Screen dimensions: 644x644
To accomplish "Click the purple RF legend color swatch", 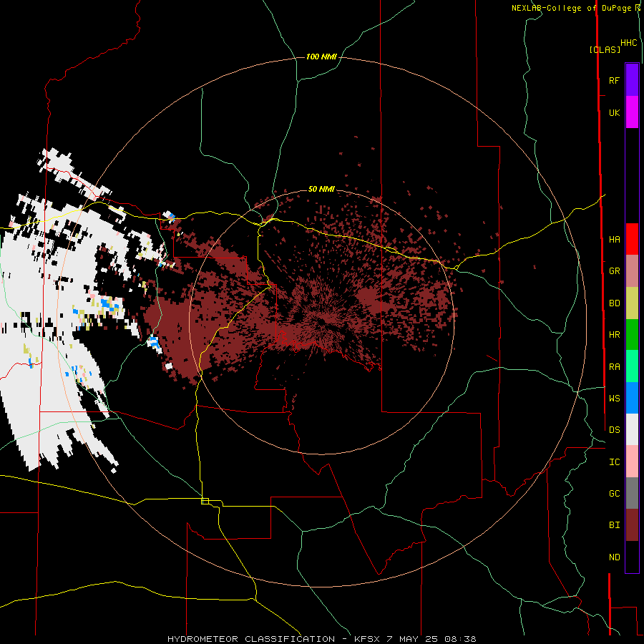I will tap(632, 80).
